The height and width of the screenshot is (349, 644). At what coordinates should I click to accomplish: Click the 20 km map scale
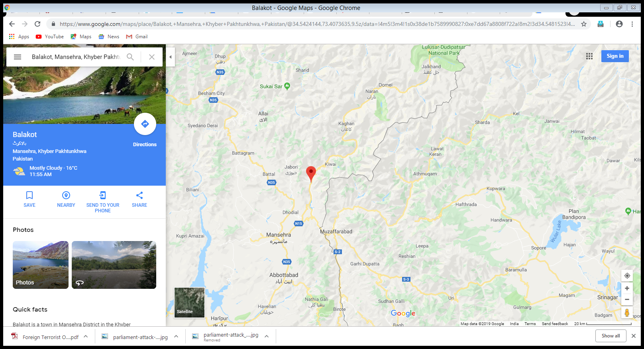click(x=603, y=324)
